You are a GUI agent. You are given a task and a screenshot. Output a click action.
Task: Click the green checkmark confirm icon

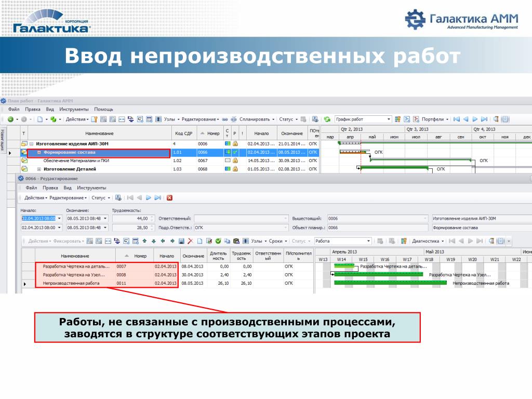pyautogui.click(x=218, y=241)
